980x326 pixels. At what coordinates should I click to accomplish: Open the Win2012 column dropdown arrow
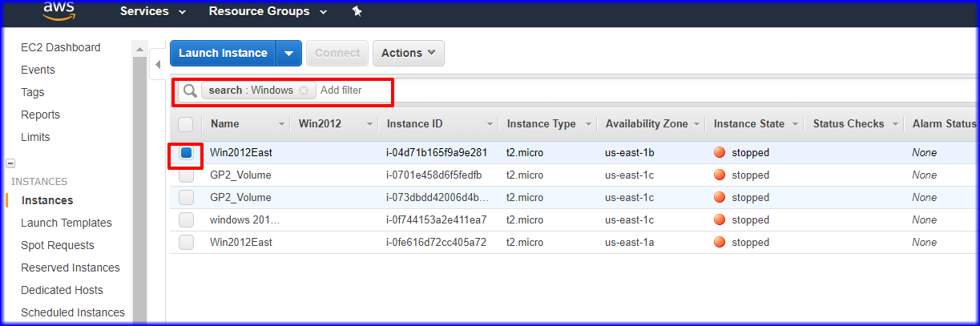point(369,124)
